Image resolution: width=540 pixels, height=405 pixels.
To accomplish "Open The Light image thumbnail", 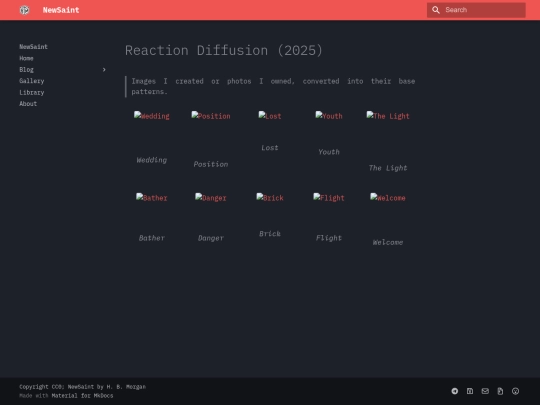I will [388, 116].
